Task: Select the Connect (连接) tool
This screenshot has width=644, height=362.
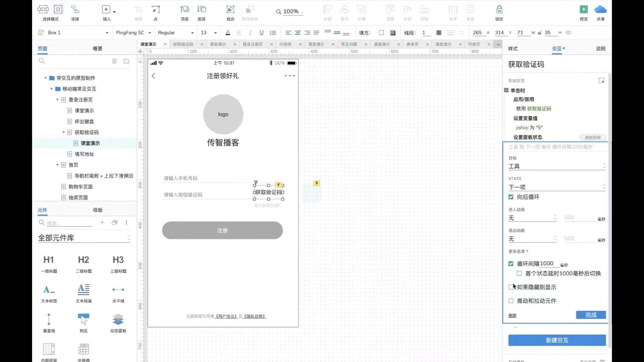Action: point(75,10)
